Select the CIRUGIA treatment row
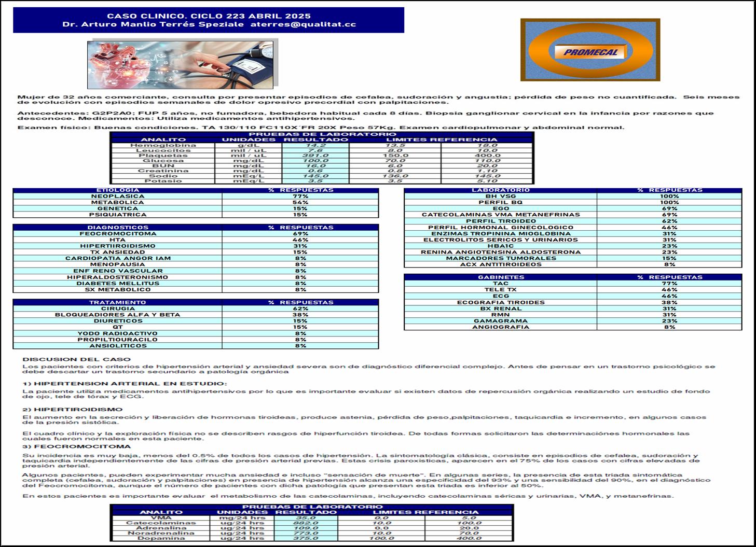756x547 pixels. pos(196,308)
